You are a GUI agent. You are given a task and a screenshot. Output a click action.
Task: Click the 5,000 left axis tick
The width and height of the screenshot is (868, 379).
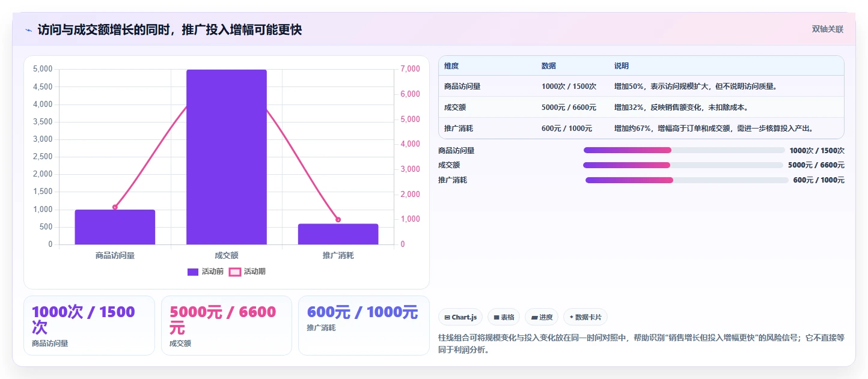43,69
